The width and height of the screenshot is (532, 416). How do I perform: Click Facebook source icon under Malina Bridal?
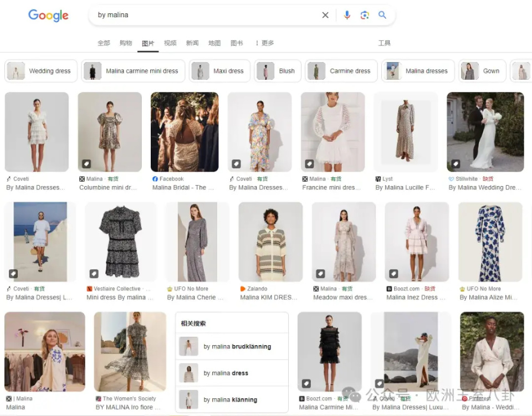coord(155,179)
